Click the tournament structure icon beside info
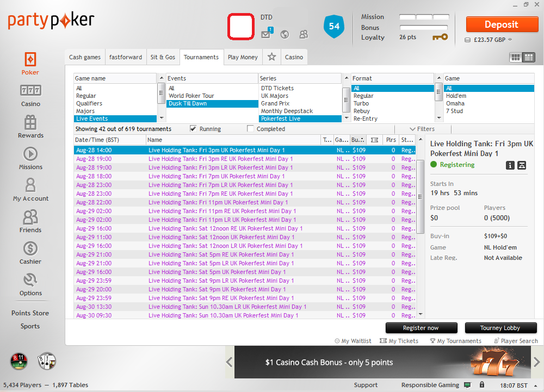The height and width of the screenshot is (392, 544). [522, 165]
